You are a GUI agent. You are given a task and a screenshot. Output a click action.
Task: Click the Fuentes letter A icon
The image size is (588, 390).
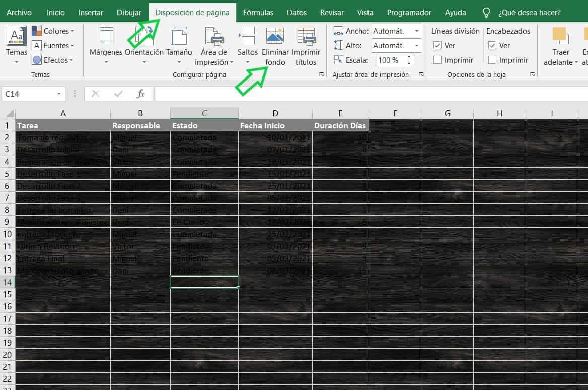click(36, 45)
